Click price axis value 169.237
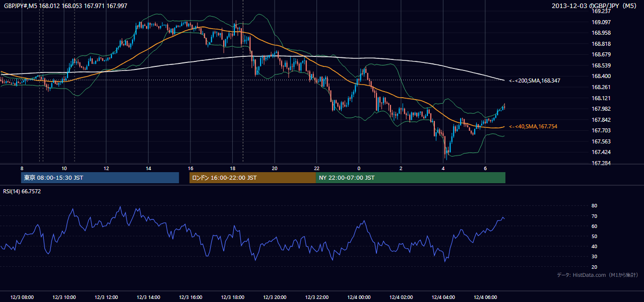644x302 pixels. click(x=601, y=11)
